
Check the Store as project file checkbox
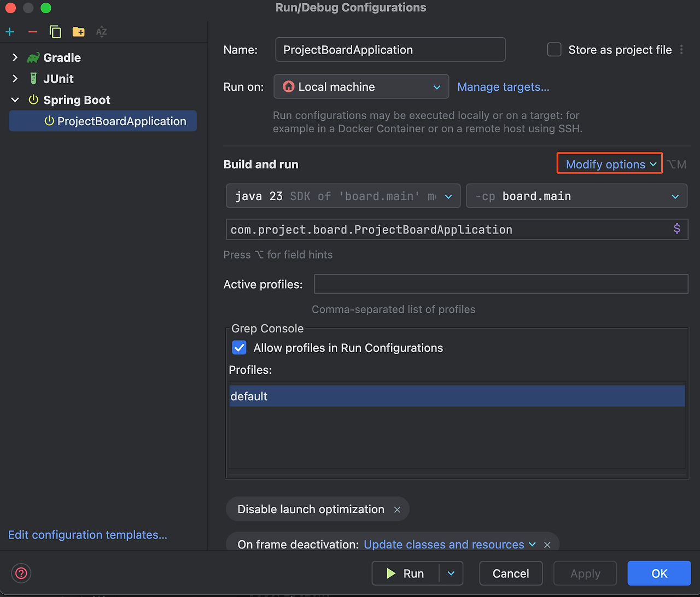[x=554, y=49]
